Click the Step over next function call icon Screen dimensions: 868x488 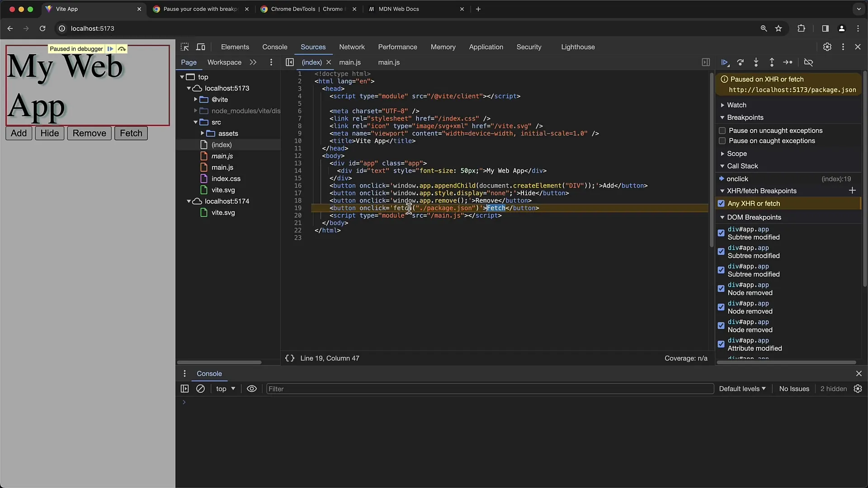pos(741,62)
